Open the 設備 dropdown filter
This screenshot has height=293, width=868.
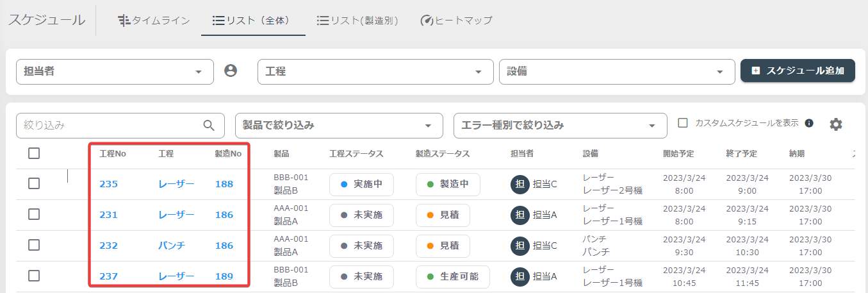pyautogui.click(x=617, y=72)
